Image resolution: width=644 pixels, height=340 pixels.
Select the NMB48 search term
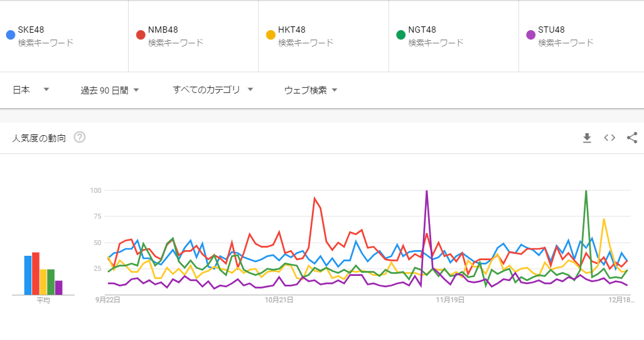coord(162,30)
